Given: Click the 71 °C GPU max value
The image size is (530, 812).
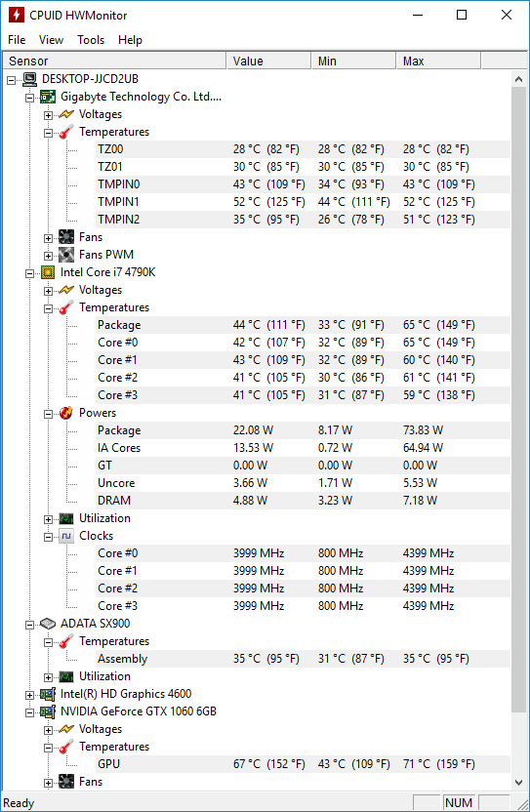Looking at the screenshot, I should 439,764.
